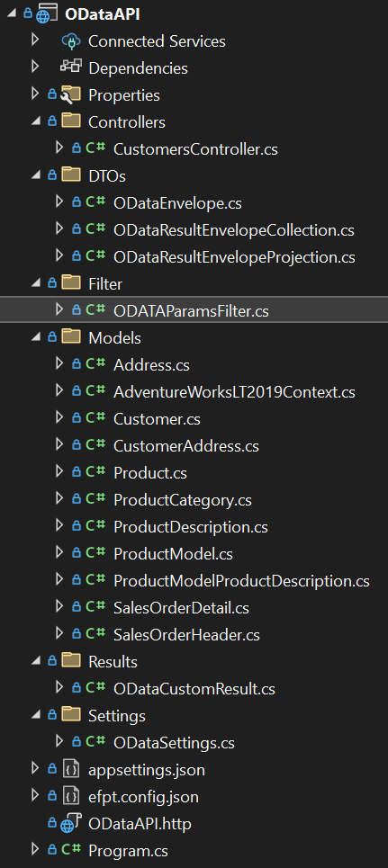Collapse the Results folder arrow
This screenshot has height=868, width=388.
pyautogui.click(x=37, y=662)
